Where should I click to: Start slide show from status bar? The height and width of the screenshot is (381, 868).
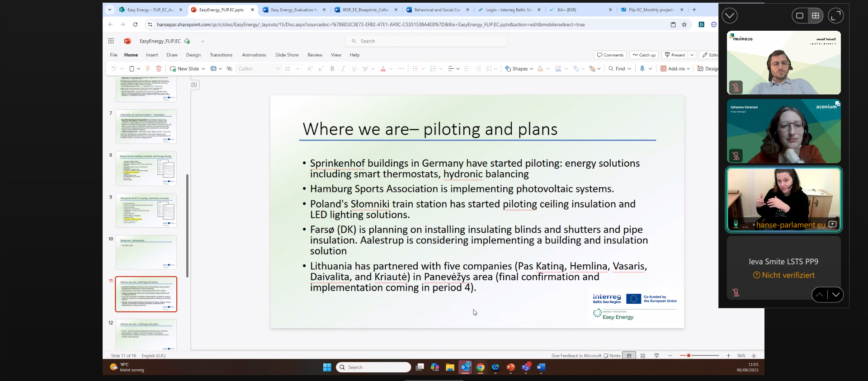(x=657, y=356)
